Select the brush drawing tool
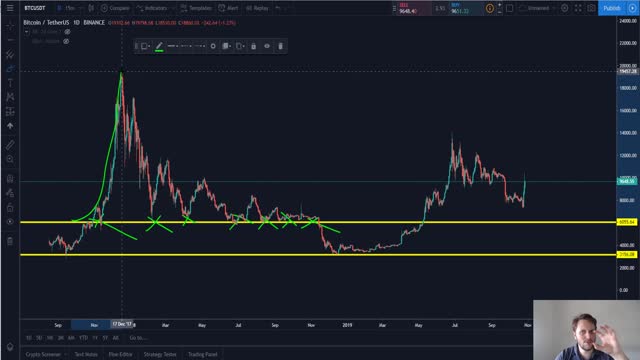The width and height of the screenshot is (640, 360). tap(10, 69)
